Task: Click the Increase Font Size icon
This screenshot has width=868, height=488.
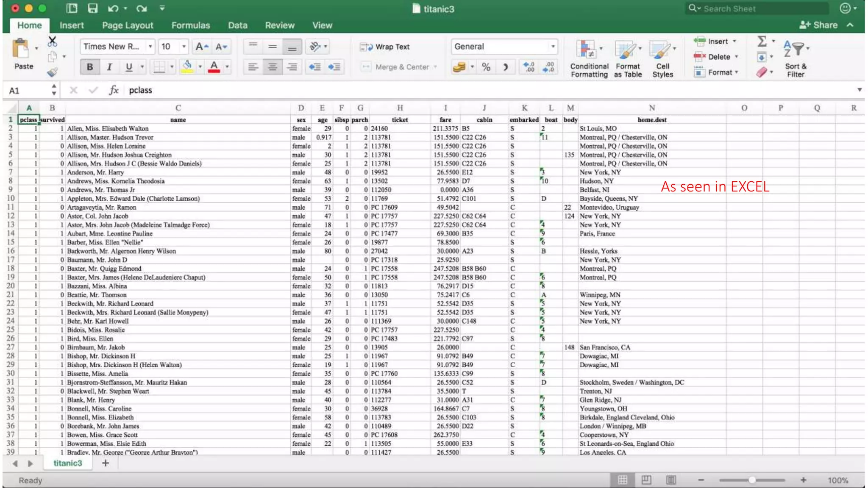Action: [201, 47]
